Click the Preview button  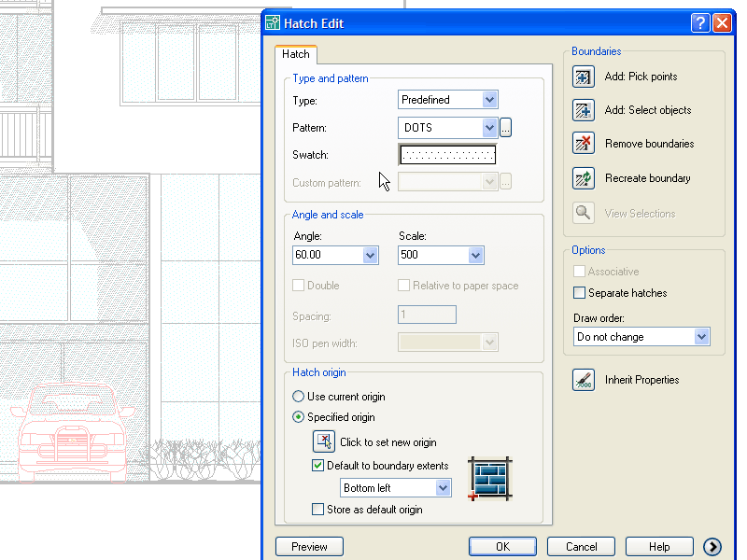[x=309, y=546]
